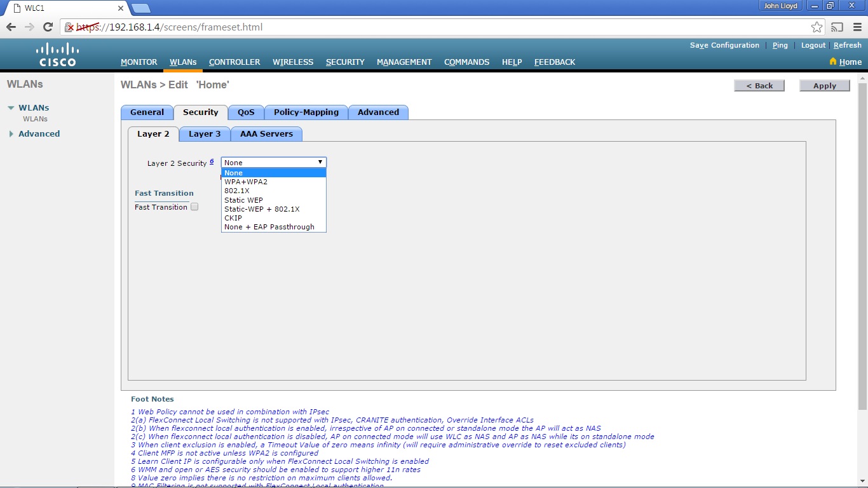Switch to the Security tab
This screenshot has width=868, height=488.
click(x=201, y=112)
